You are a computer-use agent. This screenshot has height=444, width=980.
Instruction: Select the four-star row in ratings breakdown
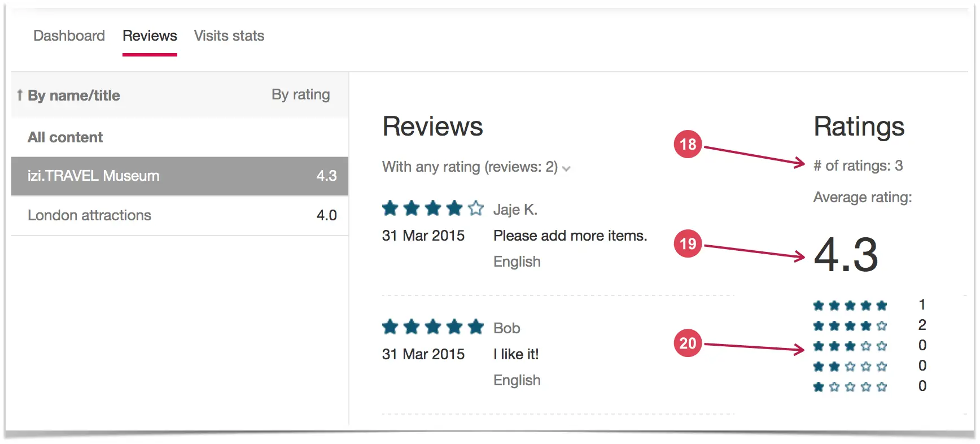click(x=870, y=325)
